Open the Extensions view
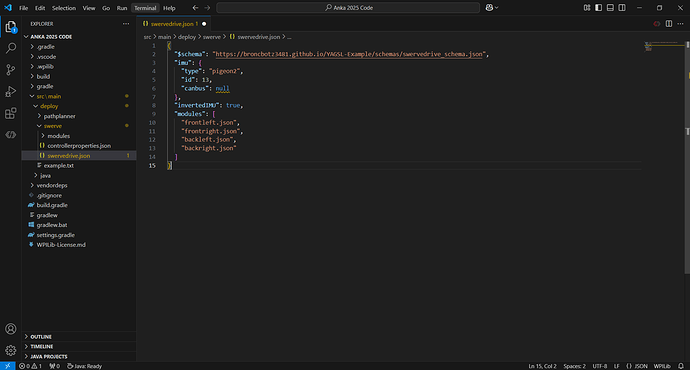 click(x=11, y=113)
